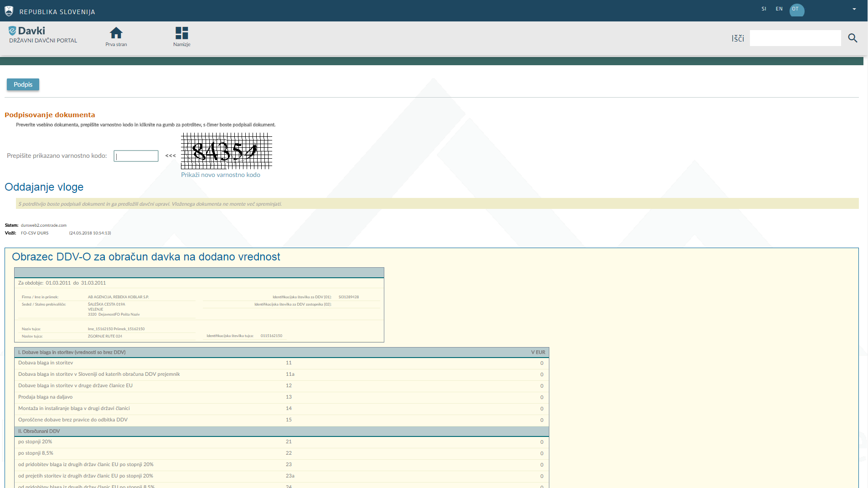Image resolution: width=868 pixels, height=488 pixels.
Task: Open the Namizje dashboard icon
Action: coord(181,33)
